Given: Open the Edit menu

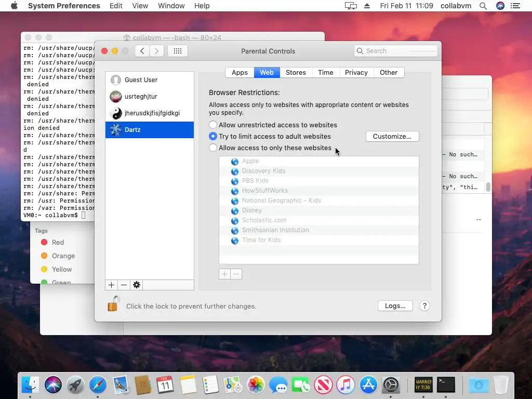Looking at the screenshot, I should (116, 6).
